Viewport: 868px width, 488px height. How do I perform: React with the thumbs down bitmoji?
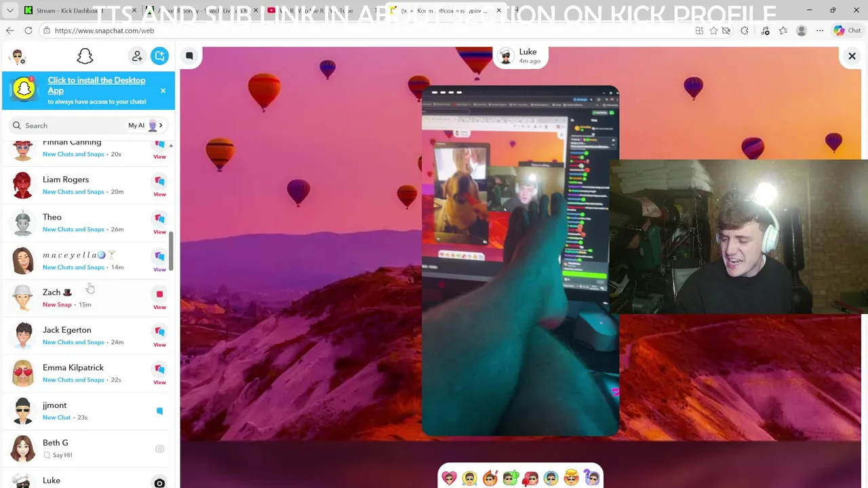(x=530, y=479)
